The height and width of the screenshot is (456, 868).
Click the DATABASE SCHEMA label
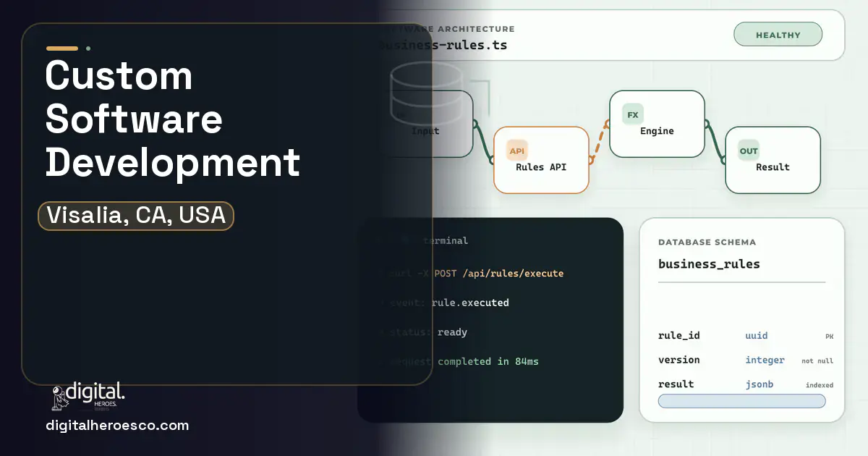point(707,242)
